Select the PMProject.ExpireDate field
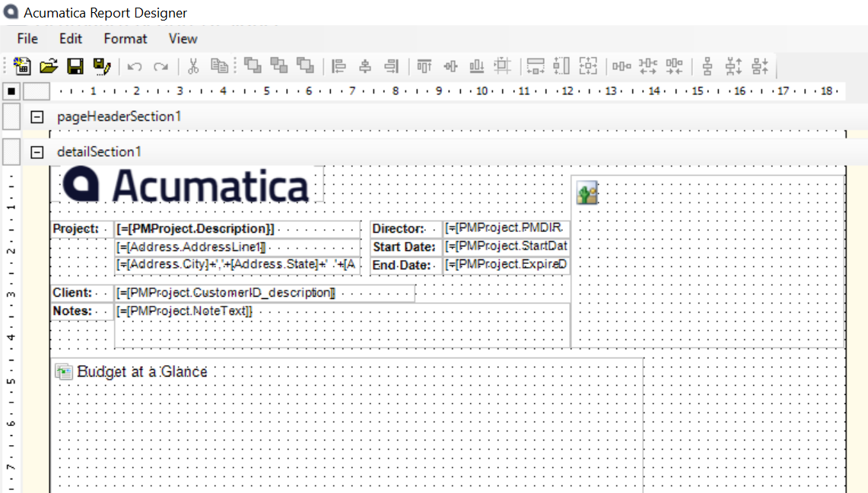 (x=506, y=265)
